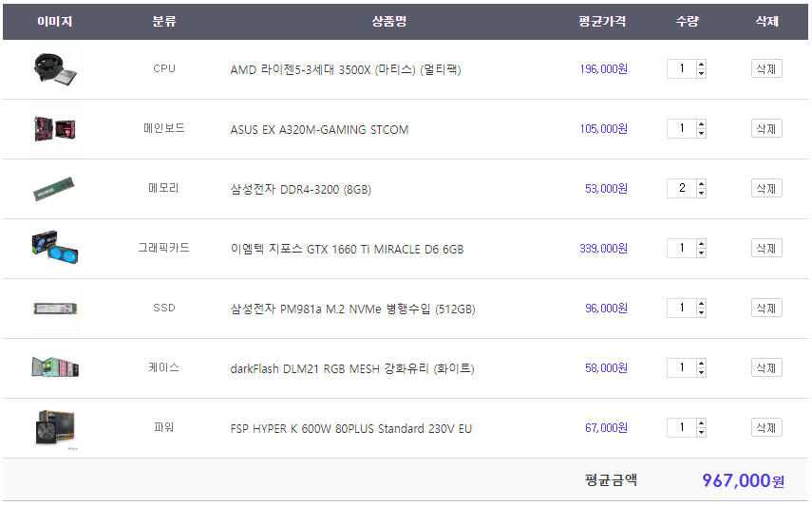Open 이엠텍 지포스 GTX 1660 Ti product name
The image size is (812, 506).
(x=347, y=249)
